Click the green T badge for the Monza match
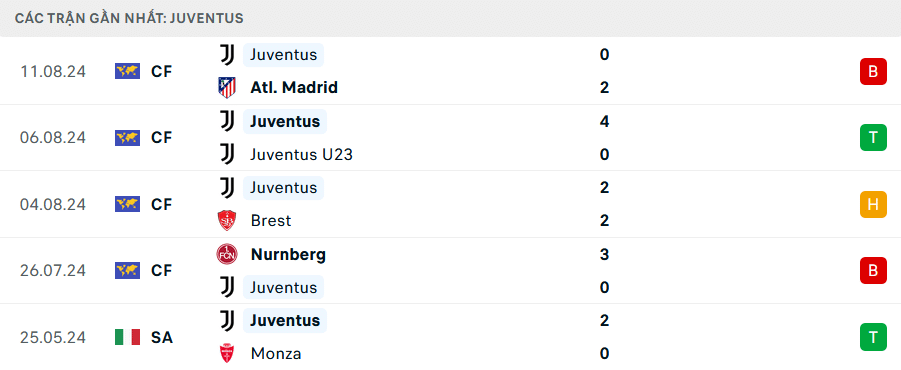This screenshot has width=901, height=370. tap(873, 337)
